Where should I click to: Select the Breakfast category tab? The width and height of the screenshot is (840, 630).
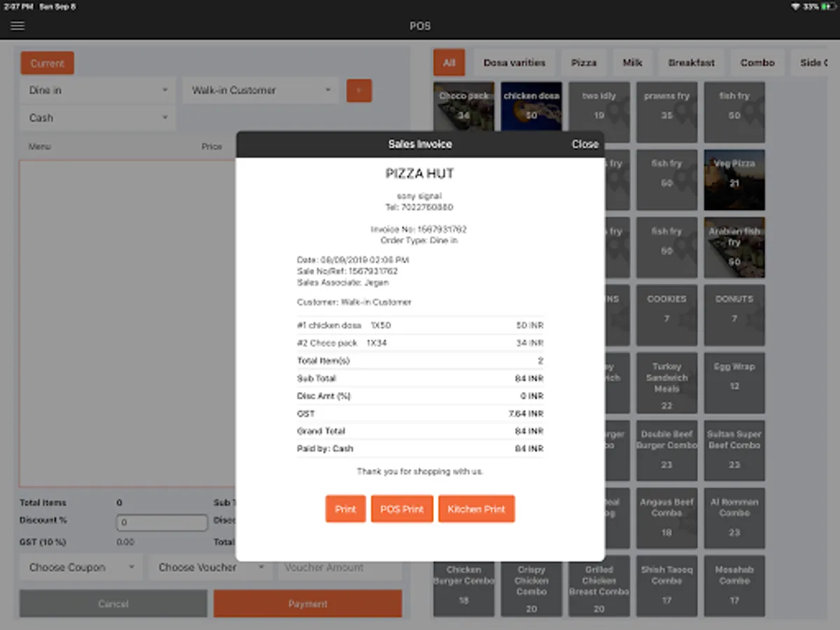click(691, 62)
